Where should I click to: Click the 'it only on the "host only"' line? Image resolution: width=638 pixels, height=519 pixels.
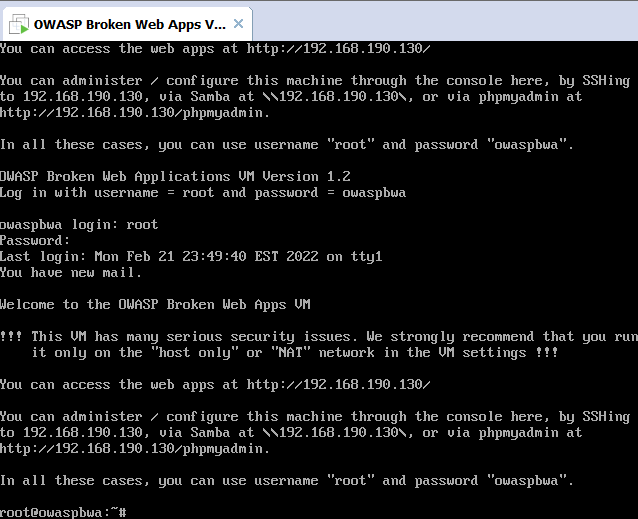point(295,353)
